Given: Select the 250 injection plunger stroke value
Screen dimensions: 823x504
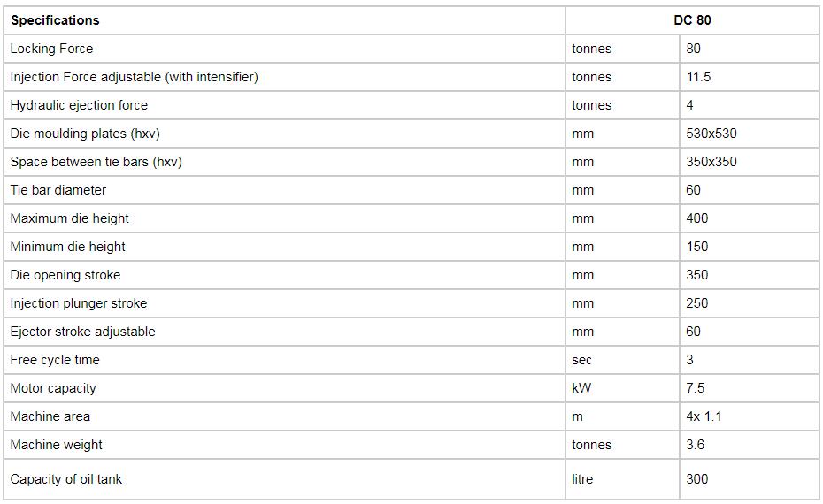Looking at the screenshot, I should pyautogui.click(x=697, y=303).
